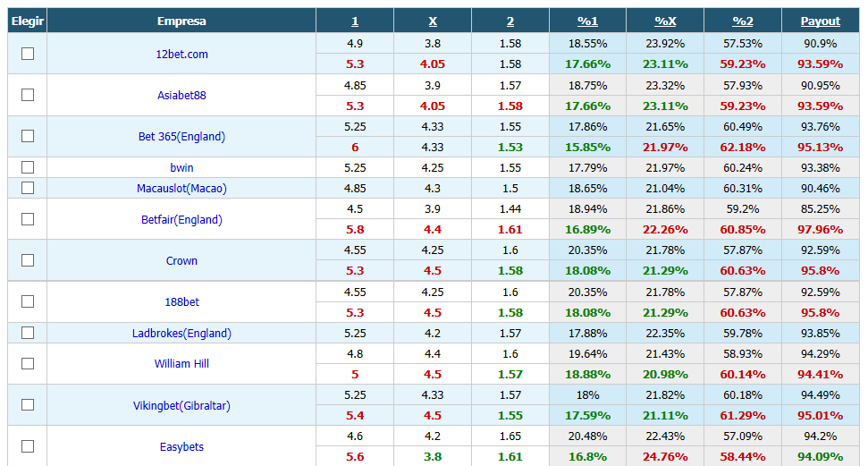Click Asiabet88 payout 90.95%
The height and width of the screenshot is (466, 868).
tap(821, 85)
